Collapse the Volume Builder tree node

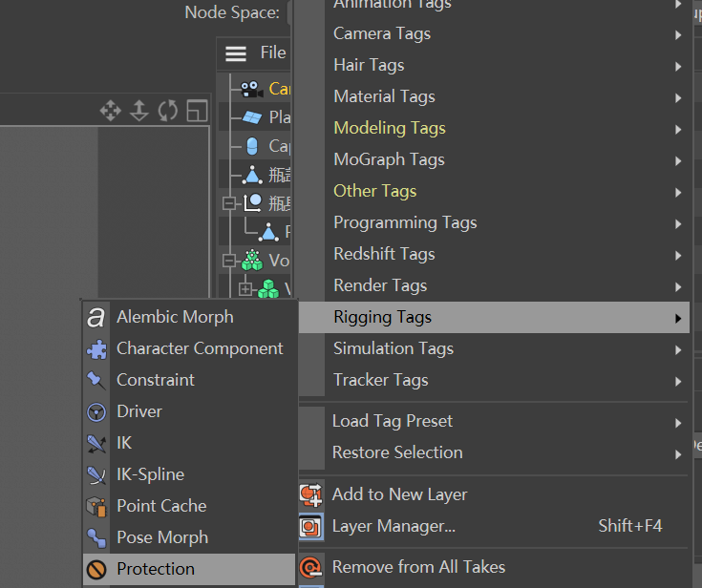[x=229, y=261]
